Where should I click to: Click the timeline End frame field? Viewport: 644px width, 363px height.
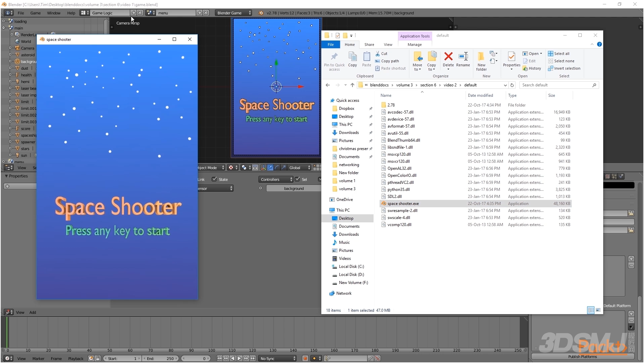[160, 358]
